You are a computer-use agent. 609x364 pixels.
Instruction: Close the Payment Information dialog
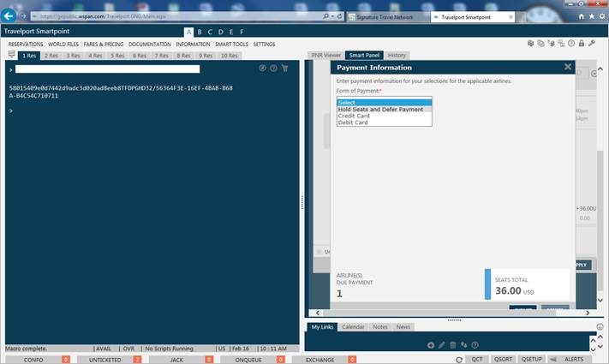click(568, 67)
